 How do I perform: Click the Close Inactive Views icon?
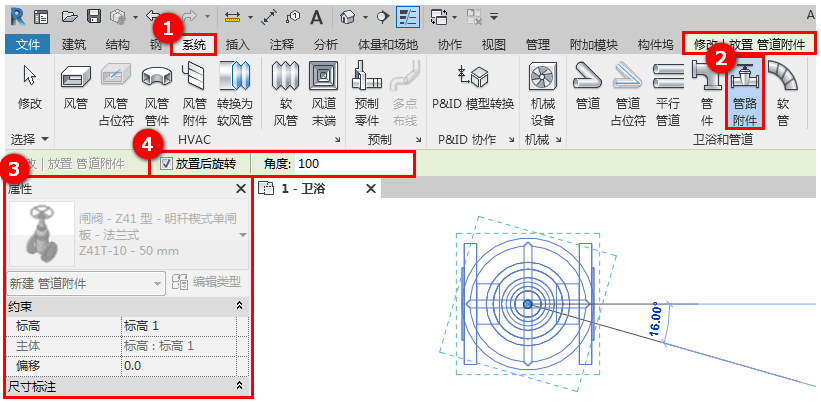pos(474,17)
